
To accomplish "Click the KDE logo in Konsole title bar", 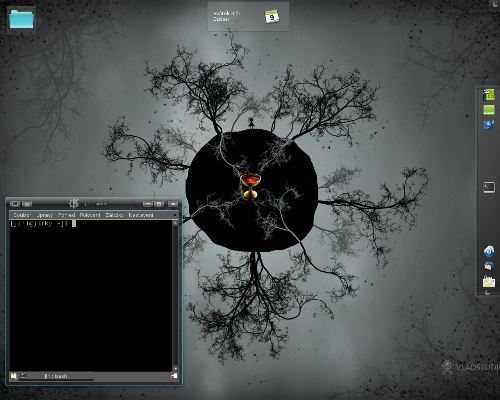I will (74, 203).
